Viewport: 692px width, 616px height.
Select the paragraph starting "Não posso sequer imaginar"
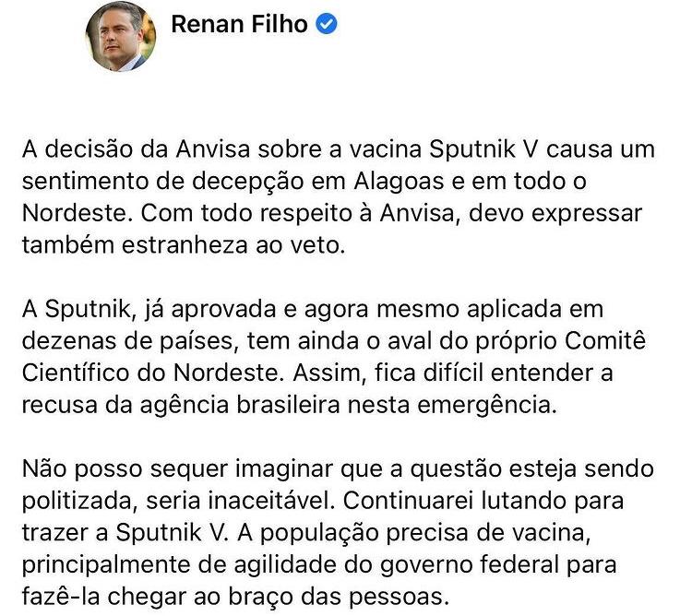pos(338,532)
